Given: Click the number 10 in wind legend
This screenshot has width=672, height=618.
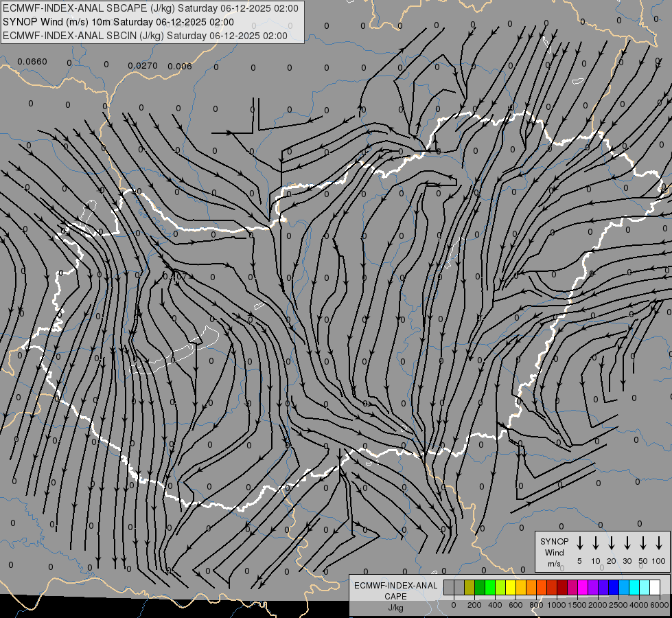Looking at the screenshot, I should coord(596,561).
